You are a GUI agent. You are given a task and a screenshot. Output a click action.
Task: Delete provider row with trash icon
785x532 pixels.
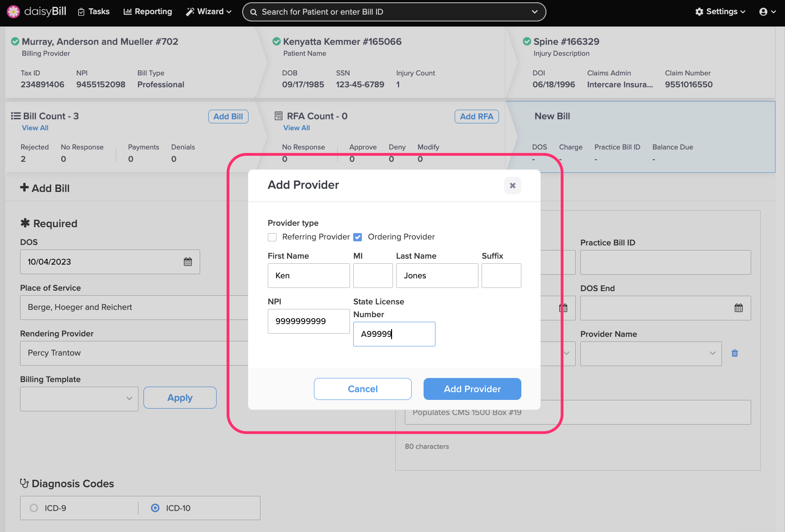(735, 353)
